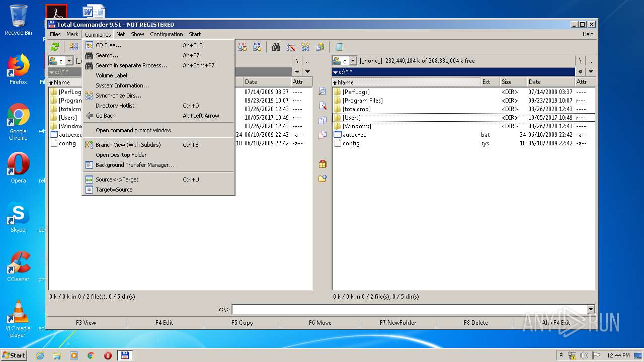
Task: Click the synchronize directories toolbar icon
Action: pyautogui.click(x=305, y=47)
